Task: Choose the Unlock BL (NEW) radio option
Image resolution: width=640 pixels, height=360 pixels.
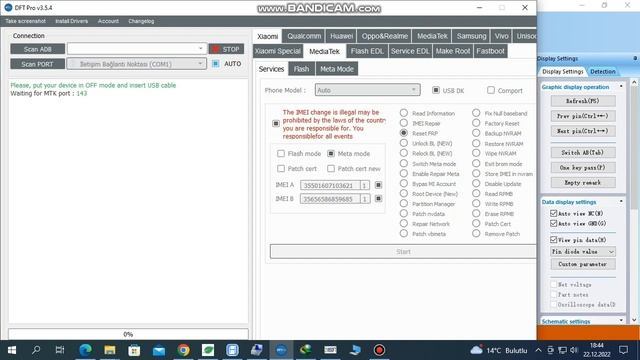Action: 404,143
